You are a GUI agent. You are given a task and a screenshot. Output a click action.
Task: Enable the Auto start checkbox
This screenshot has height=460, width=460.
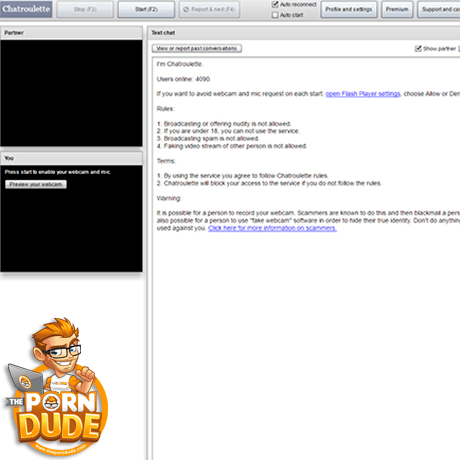tap(275, 15)
